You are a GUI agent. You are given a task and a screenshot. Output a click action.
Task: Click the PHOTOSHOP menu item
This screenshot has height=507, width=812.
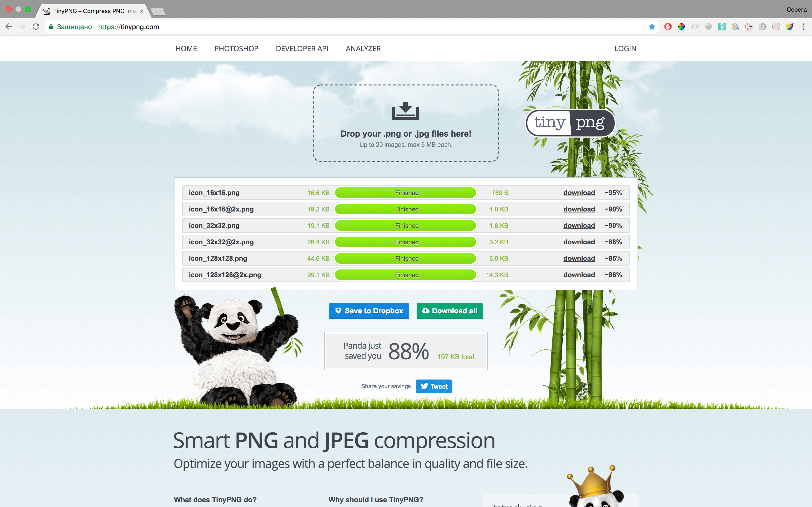click(236, 49)
